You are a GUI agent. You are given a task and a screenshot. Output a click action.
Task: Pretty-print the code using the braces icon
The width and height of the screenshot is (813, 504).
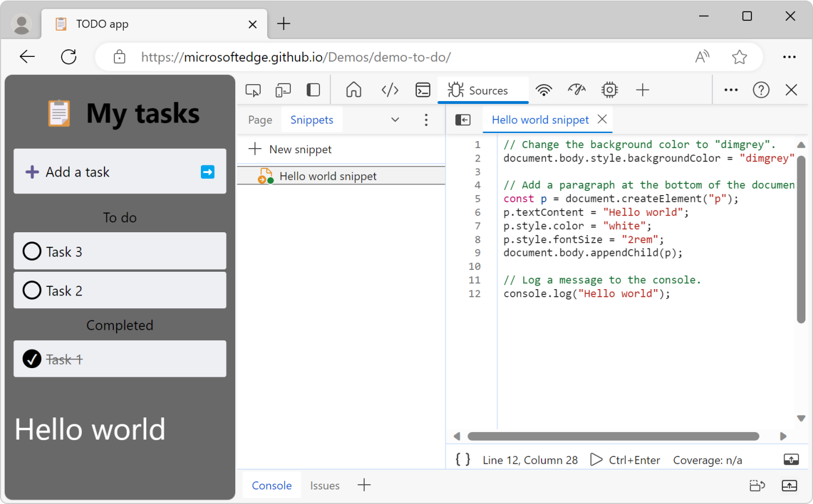(462, 459)
